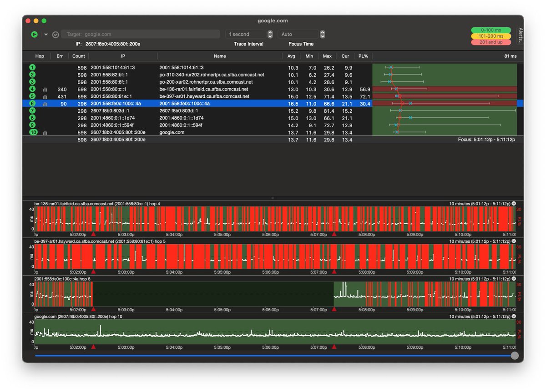Viewport: 546px width, 392px height.
Task: Click the po-200-xar02.rohnertpr hop 3 name
Action: (206, 82)
